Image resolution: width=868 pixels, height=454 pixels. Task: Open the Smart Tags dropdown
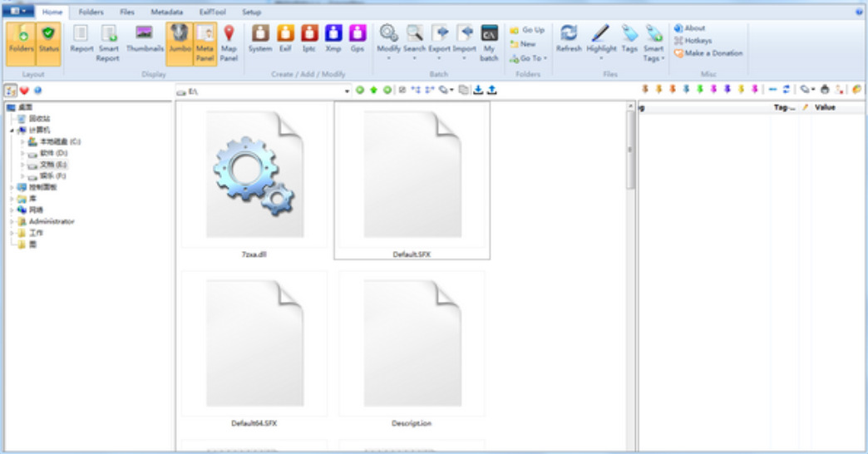pyautogui.click(x=653, y=43)
